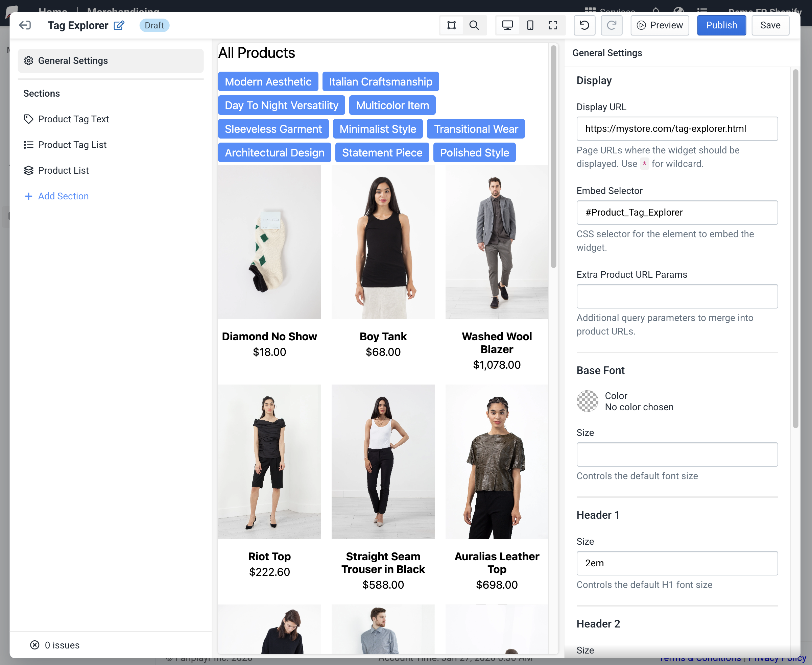Screen dimensions: 812x665
Task: Focus the Embed Selector input field
Action: (x=677, y=213)
